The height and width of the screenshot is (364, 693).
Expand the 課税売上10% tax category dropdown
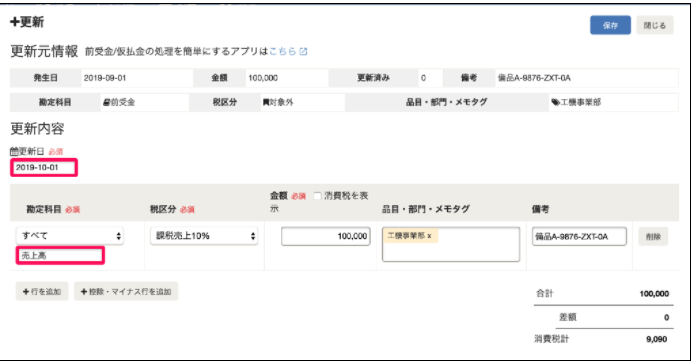[204, 236]
